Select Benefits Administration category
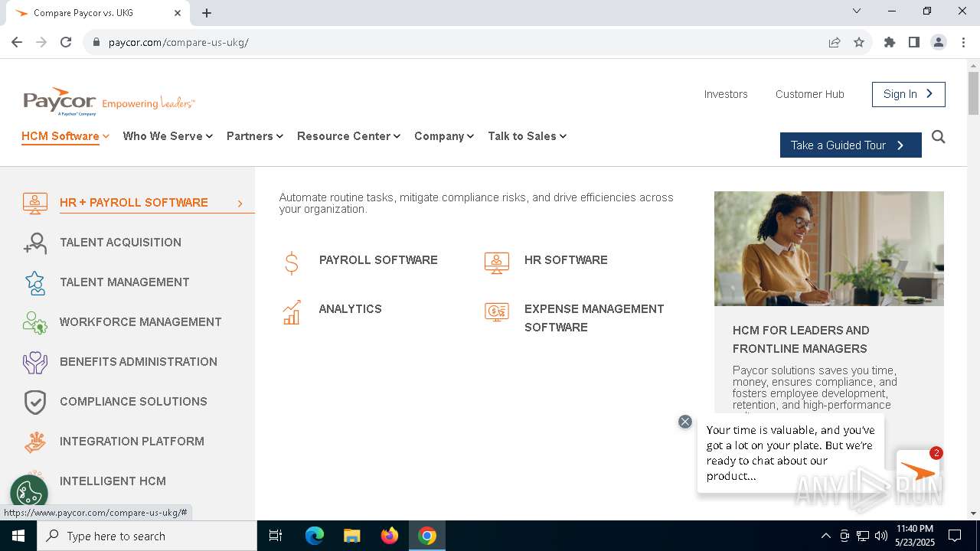 [x=139, y=362]
